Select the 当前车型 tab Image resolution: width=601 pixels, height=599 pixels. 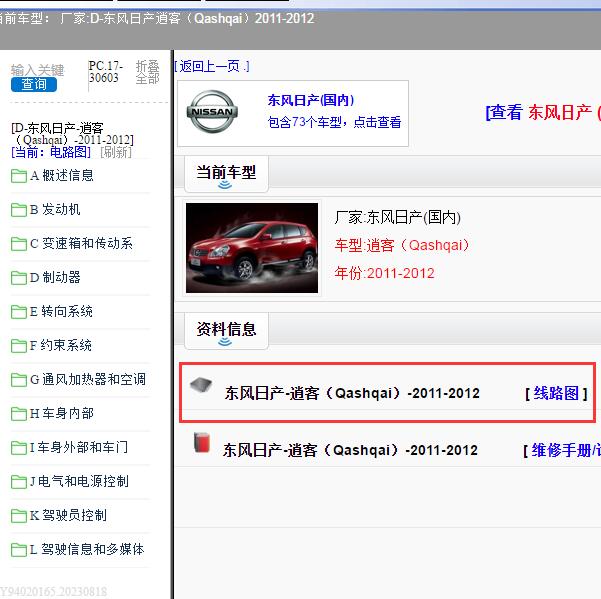pyautogui.click(x=226, y=174)
